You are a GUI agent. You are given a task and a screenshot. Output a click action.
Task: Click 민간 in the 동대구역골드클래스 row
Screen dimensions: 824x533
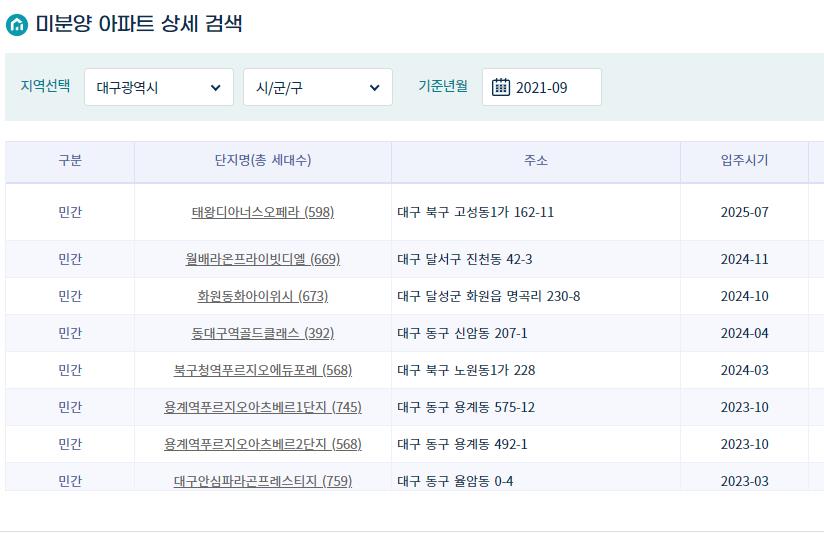tap(70, 333)
